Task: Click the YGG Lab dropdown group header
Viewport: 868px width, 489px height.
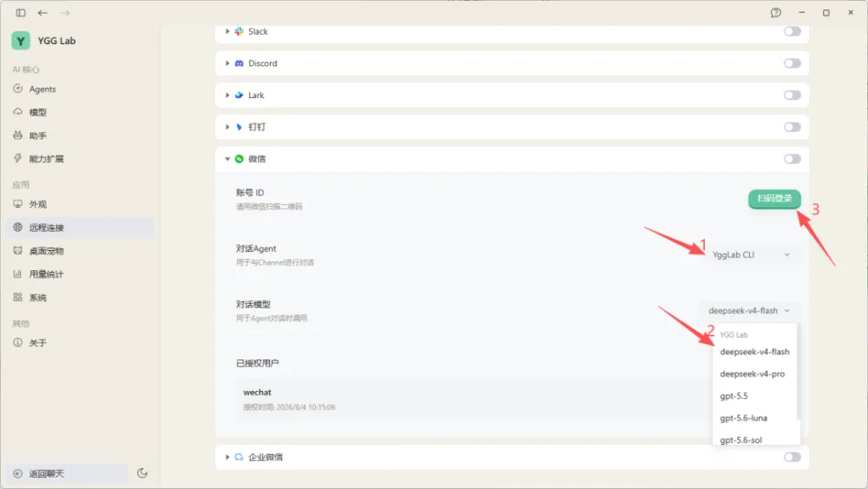Action: click(x=733, y=334)
